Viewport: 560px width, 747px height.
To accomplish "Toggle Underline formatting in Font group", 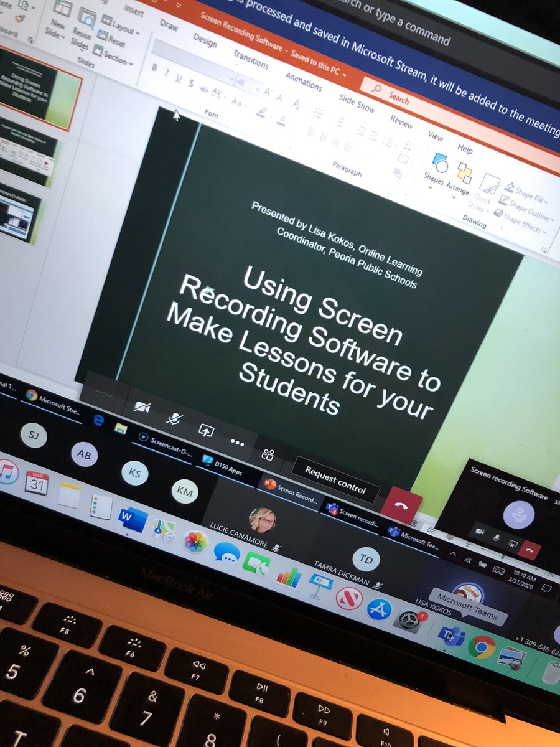I will [x=179, y=77].
